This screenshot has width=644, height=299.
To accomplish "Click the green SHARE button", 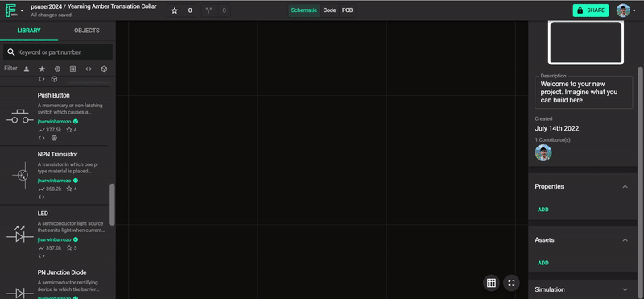I will pos(591,10).
